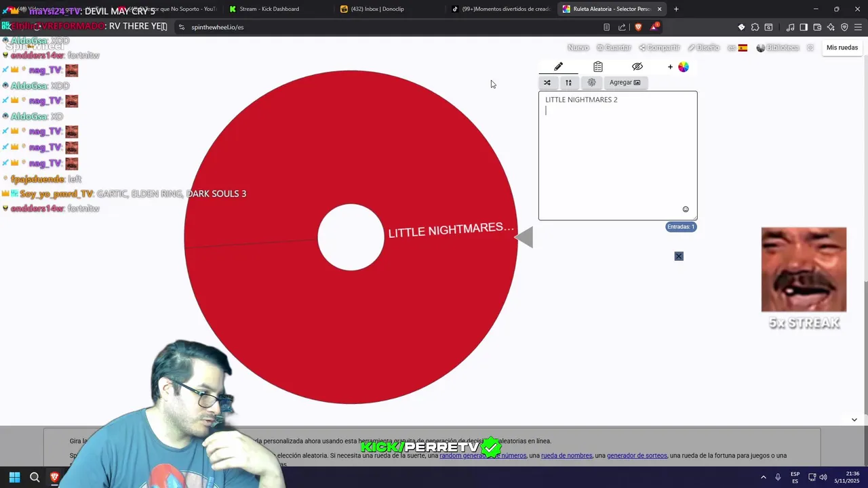Open reader mode icon in address bar
This screenshot has height=488, width=868.
[606, 27]
